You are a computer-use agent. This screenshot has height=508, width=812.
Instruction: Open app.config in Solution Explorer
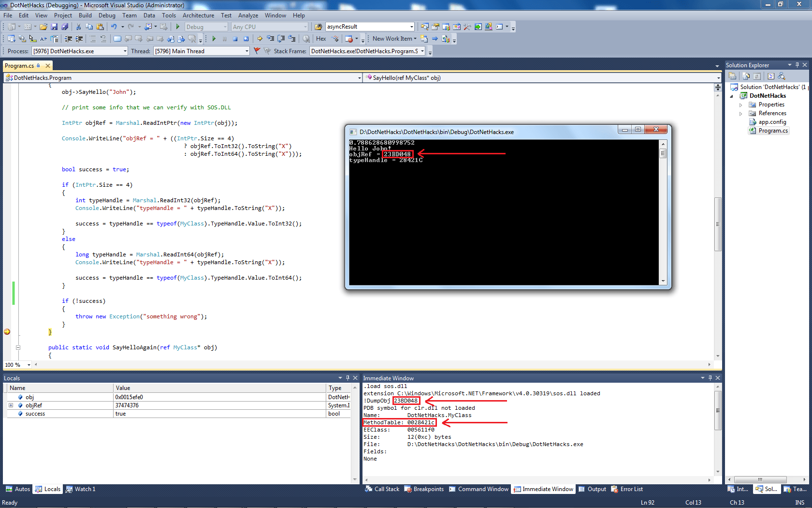pyautogui.click(x=772, y=122)
